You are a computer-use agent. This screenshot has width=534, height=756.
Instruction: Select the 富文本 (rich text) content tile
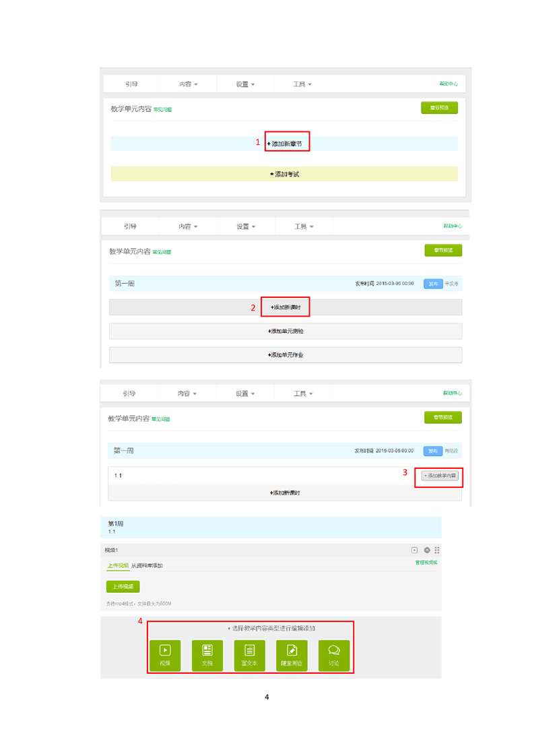249,656
